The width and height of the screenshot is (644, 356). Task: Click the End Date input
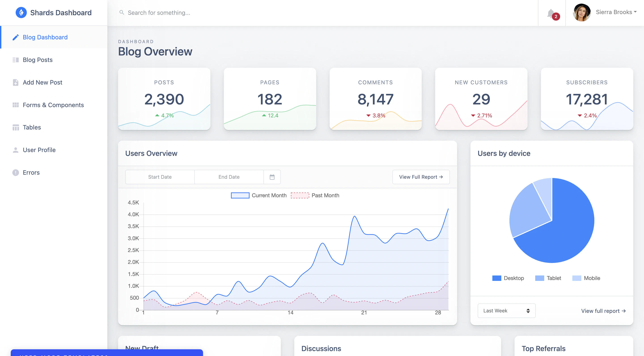click(x=229, y=177)
